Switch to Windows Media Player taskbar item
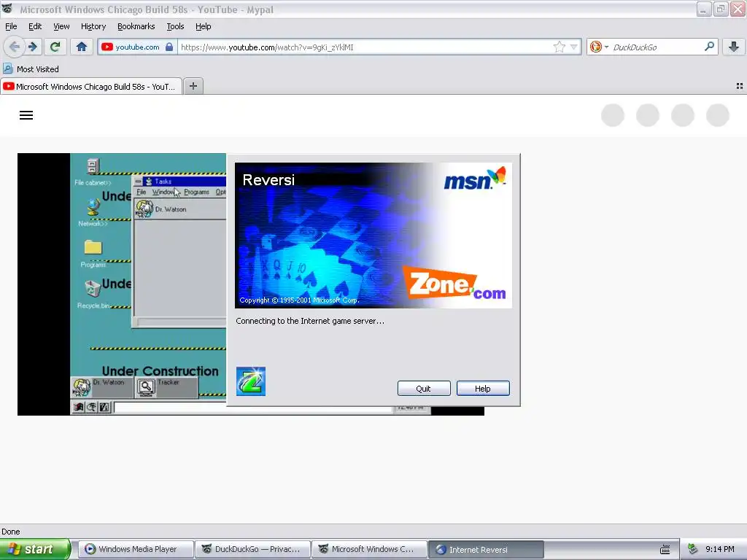 pyautogui.click(x=136, y=549)
